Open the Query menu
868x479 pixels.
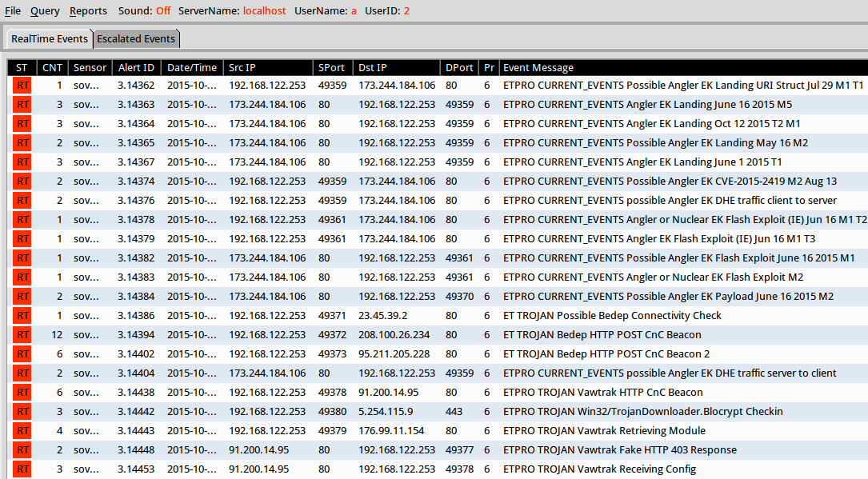pyautogui.click(x=45, y=11)
